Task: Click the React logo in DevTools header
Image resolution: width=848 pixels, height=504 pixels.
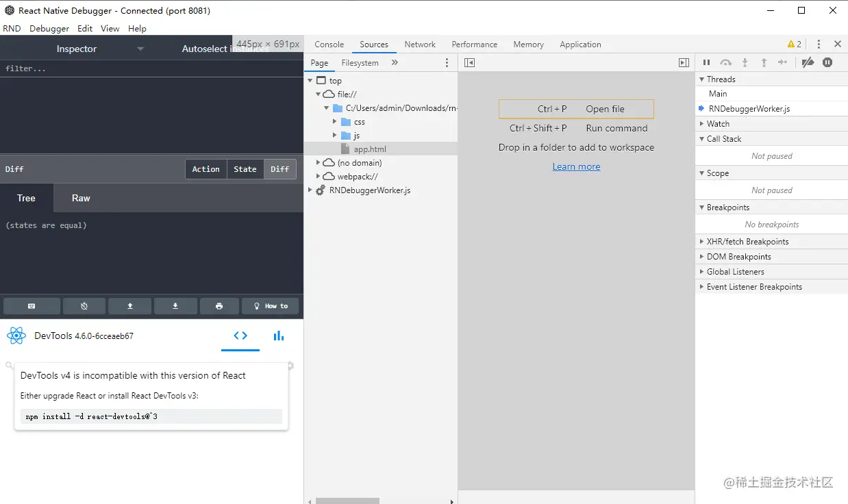Action: pyautogui.click(x=16, y=336)
